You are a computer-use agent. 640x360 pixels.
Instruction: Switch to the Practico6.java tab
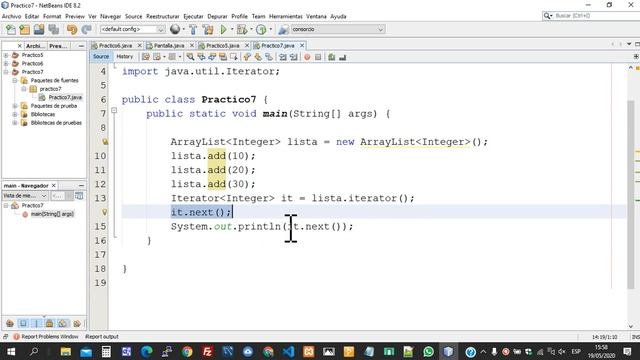click(x=115, y=46)
